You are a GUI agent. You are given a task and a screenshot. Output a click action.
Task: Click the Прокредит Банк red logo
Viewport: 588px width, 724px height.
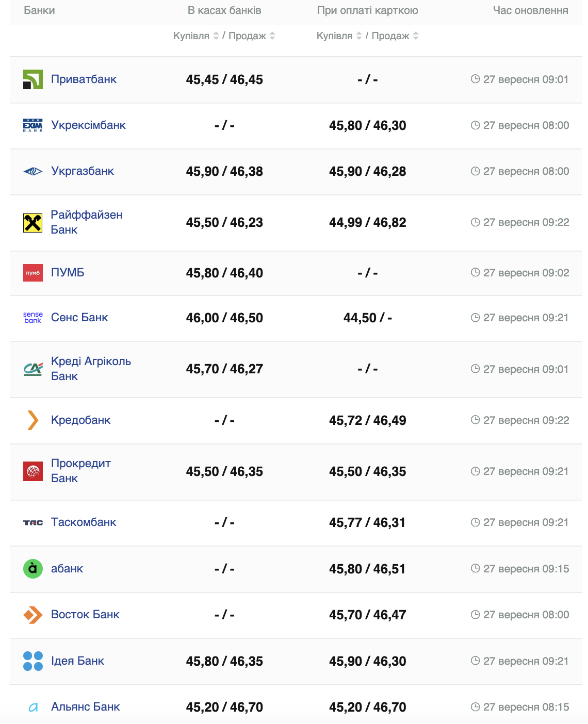pyautogui.click(x=33, y=471)
